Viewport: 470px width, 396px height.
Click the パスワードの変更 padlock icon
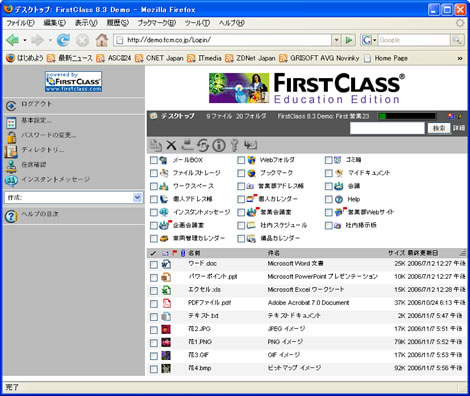pyautogui.click(x=12, y=137)
